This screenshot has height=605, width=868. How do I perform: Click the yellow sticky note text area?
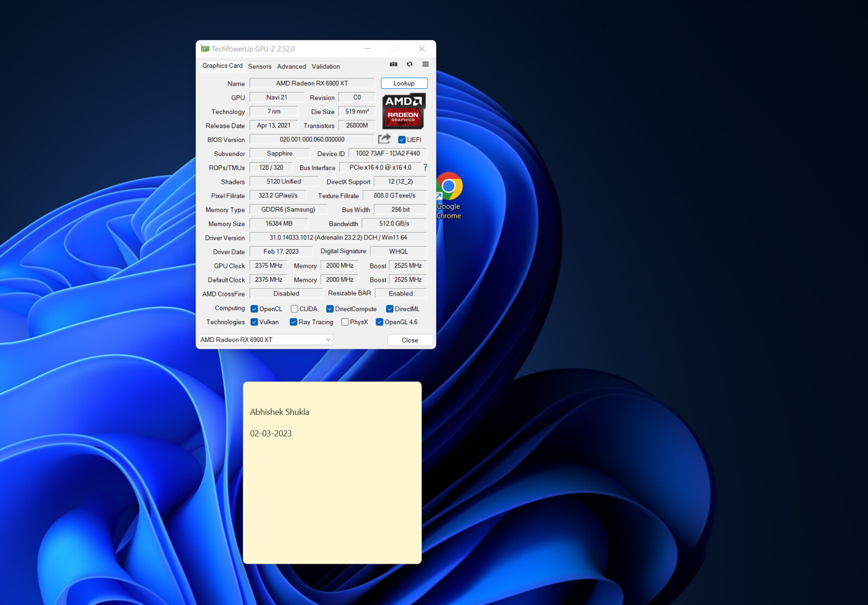tap(332, 488)
